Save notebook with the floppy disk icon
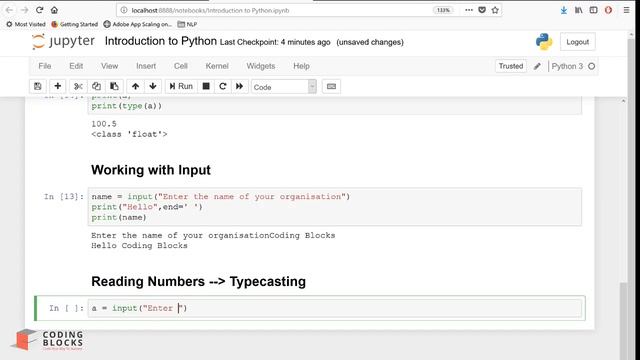This screenshot has width=640, height=360. 38,87
